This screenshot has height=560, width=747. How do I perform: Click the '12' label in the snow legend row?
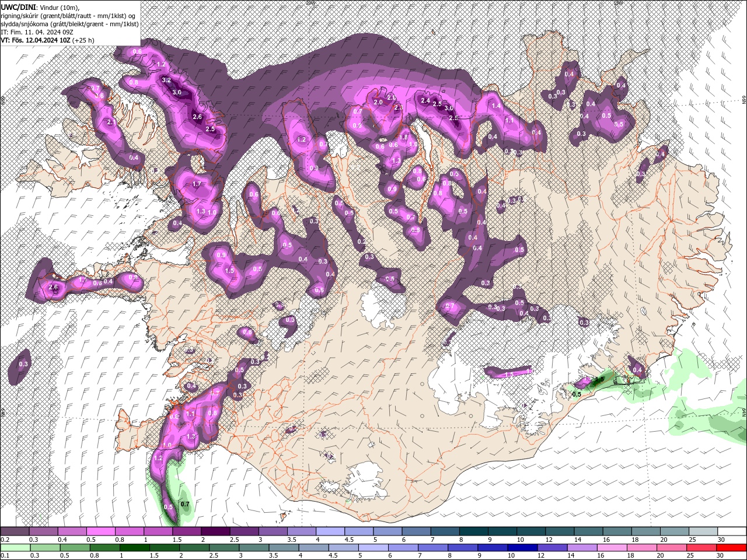pos(549,540)
